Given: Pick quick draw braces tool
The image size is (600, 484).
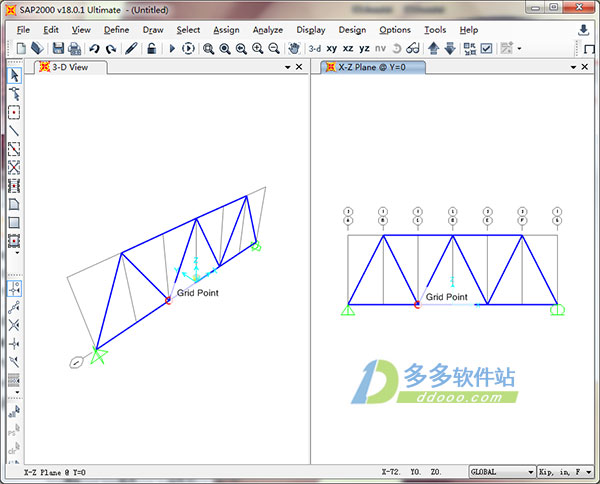Looking at the screenshot, I should (14, 167).
